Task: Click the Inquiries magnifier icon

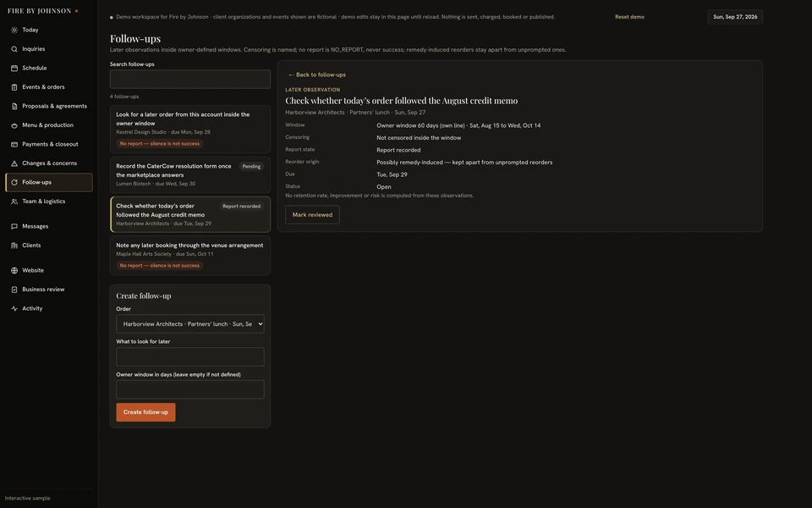Action: click(14, 49)
